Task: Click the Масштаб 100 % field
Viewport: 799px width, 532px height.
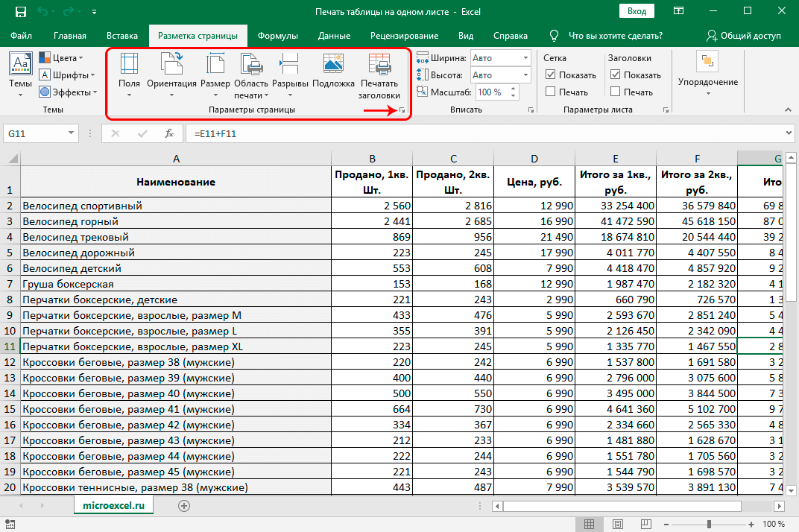Action: [492, 92]
